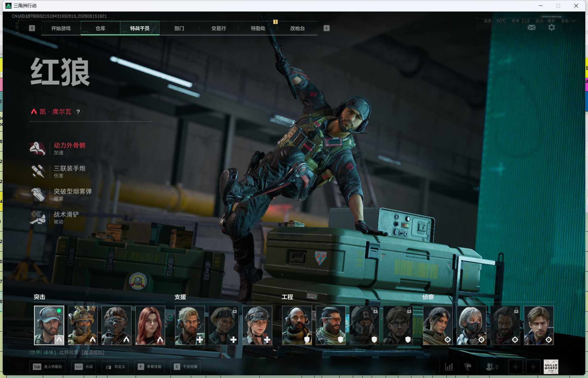The height and width of the screenshot is (378, 588).
Task: Pick the locked 支援 operator with goggles
Action: click(224, 325)
